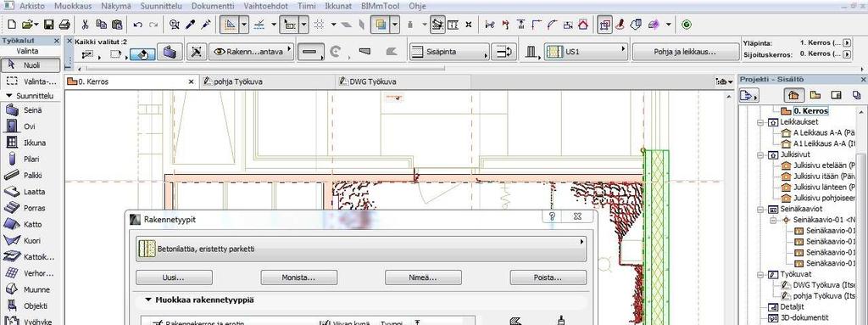Click the Rakennetyypit dialog help button

(x=551, y=216)
